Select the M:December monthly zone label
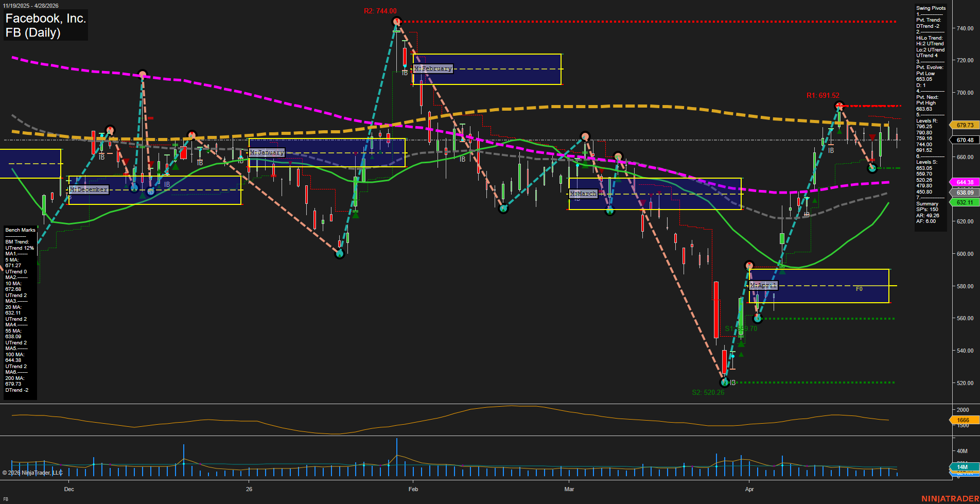Screen dimensions: 980x504 click(x=89, y=190)
